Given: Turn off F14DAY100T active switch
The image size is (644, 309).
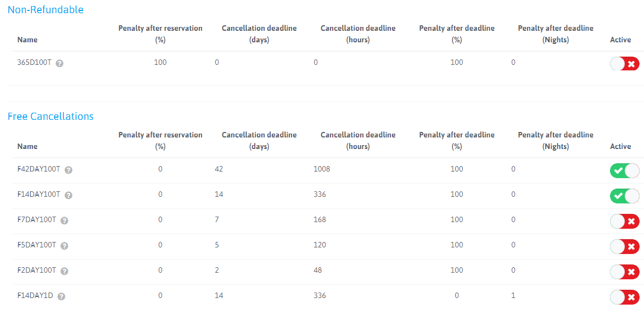Looking at the screenshot, I should (624, 196).
